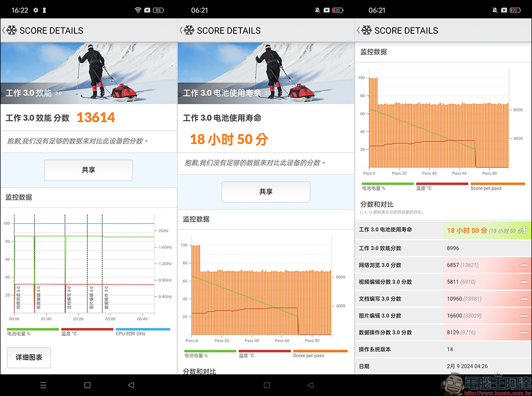Tap the red 温度 °C legend bar in the left chart
Viewport: 532px width, 396px height.
click(x=87, y=329)
